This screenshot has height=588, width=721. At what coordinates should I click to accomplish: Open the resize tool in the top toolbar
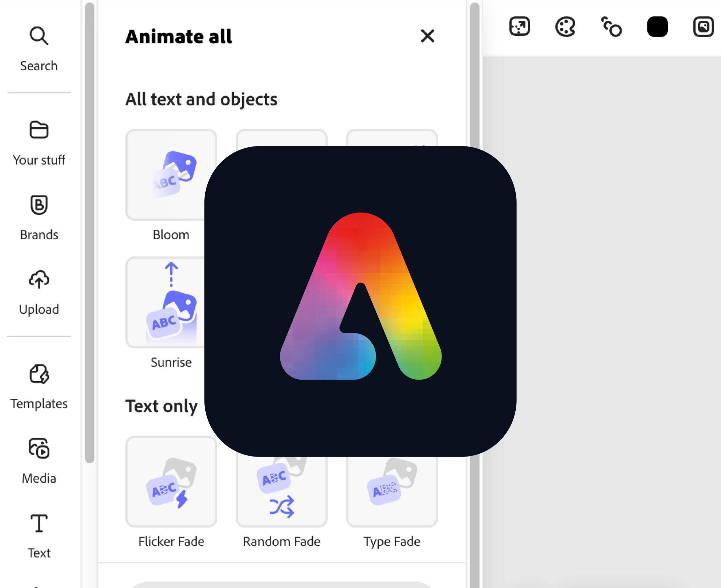tap(519, 26)
